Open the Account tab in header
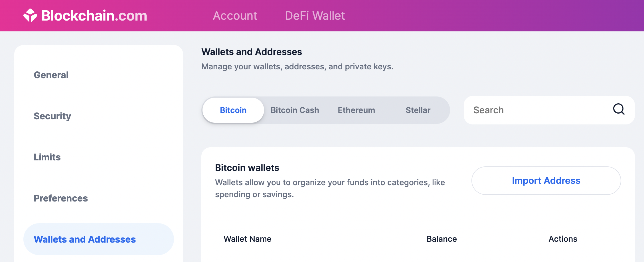 (235, 16)
